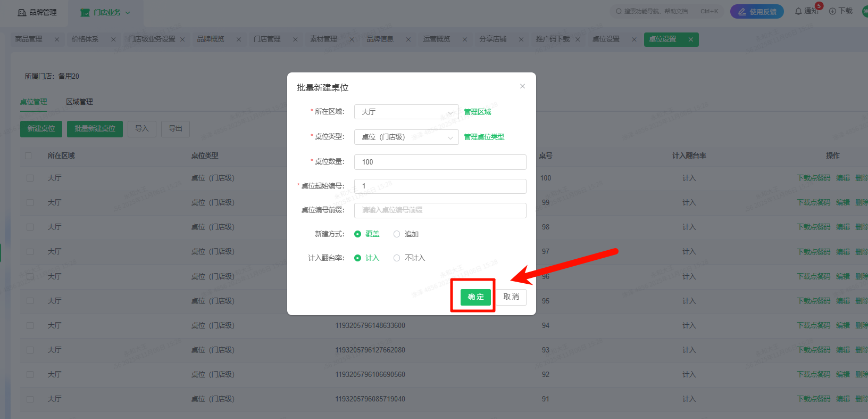Click the 品牌管理 brand icon
This screenshot has height=419, width=868.
[22, 12]
